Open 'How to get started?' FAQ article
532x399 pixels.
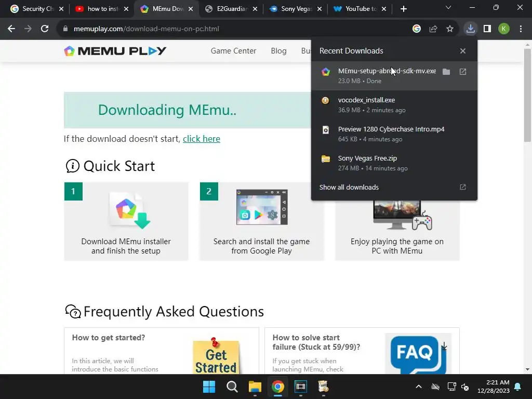109,338
